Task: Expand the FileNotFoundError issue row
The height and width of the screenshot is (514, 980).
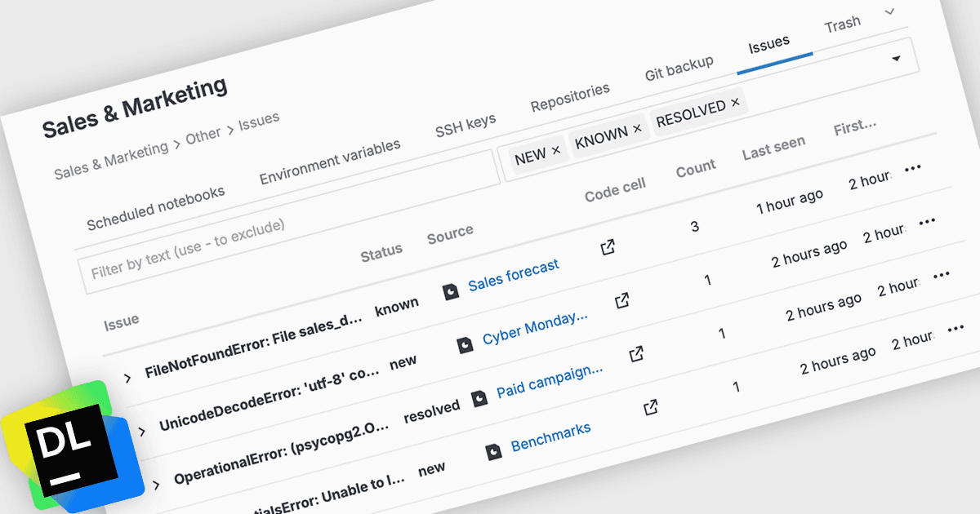Action: coord(127,377)
